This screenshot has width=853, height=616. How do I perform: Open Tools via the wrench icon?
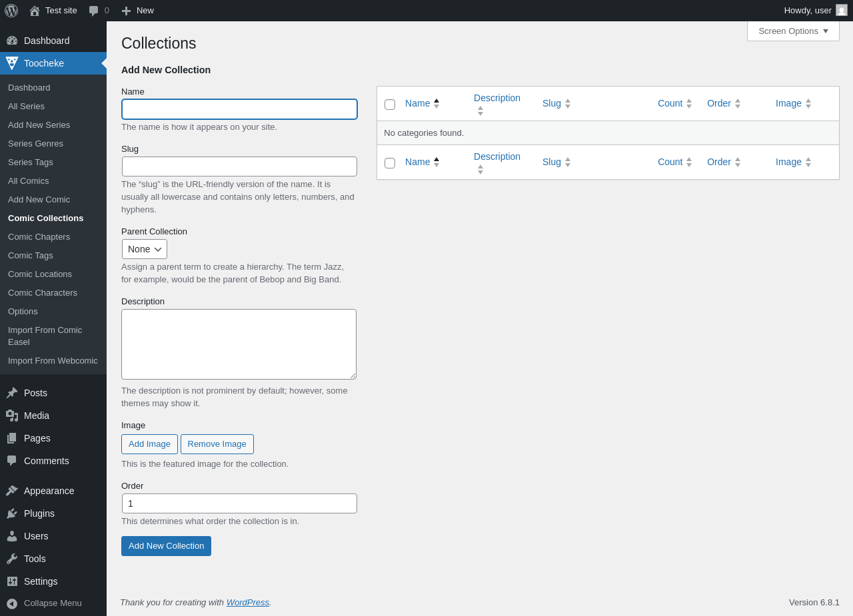point(12,559)
